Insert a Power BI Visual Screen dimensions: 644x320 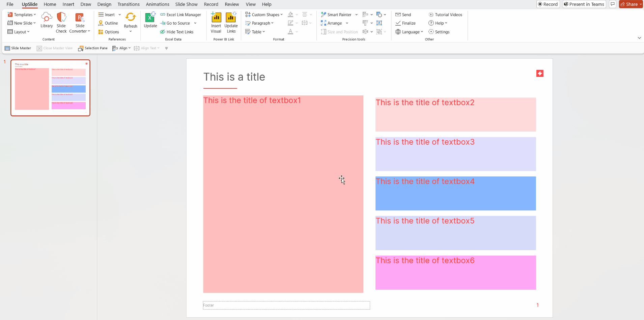(216, 23)
